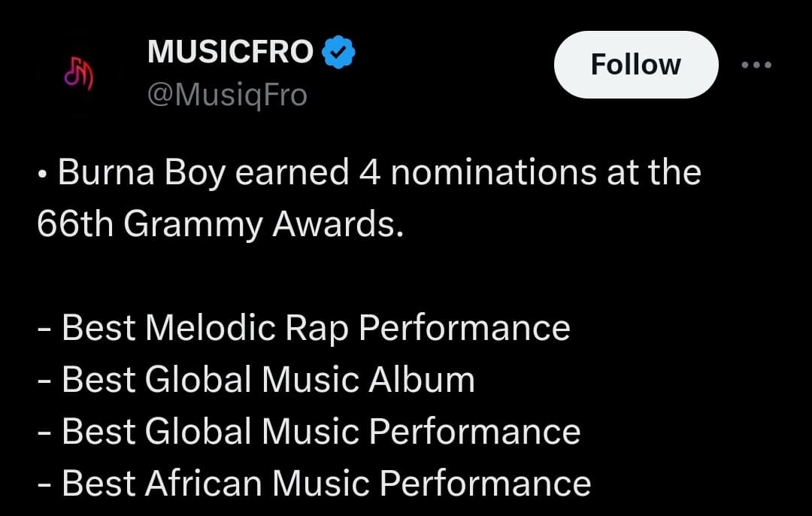This screenshot has height=516, width=812.
Task: Tap the "Best Global Music Album" line
Action: (x=268, y=380)
